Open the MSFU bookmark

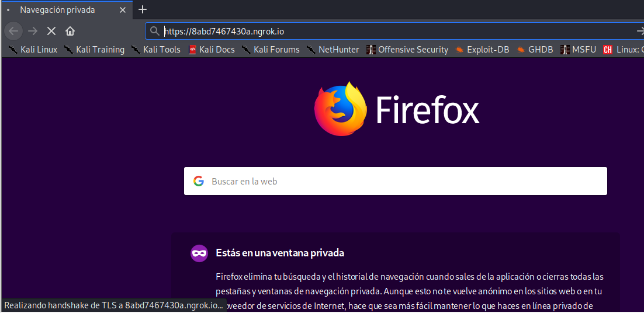579,50
